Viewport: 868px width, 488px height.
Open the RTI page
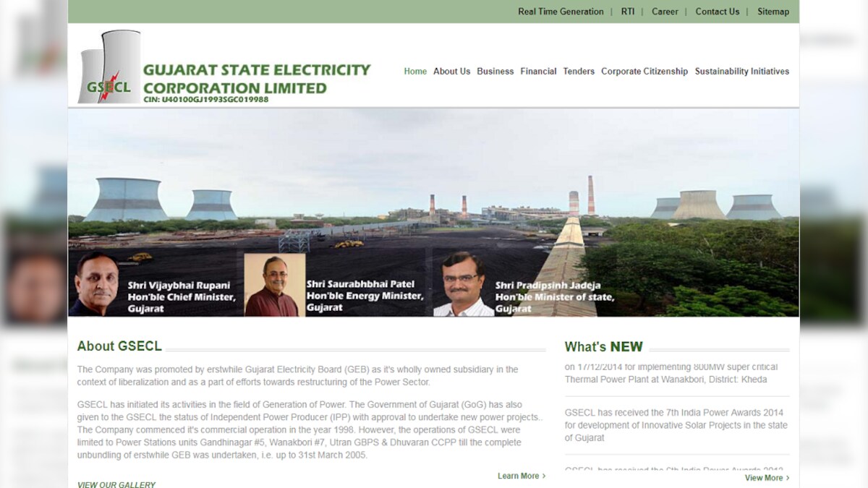[x=628, y=12]
